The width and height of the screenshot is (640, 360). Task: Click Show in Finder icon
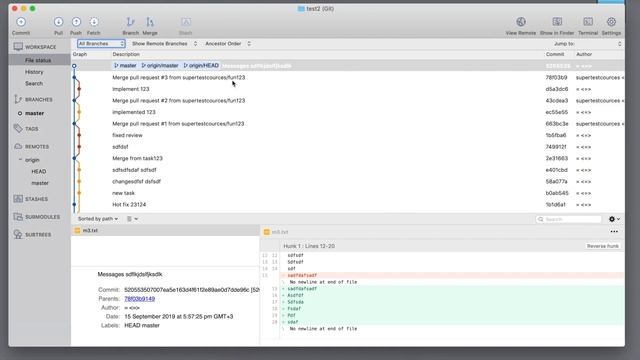557,22
